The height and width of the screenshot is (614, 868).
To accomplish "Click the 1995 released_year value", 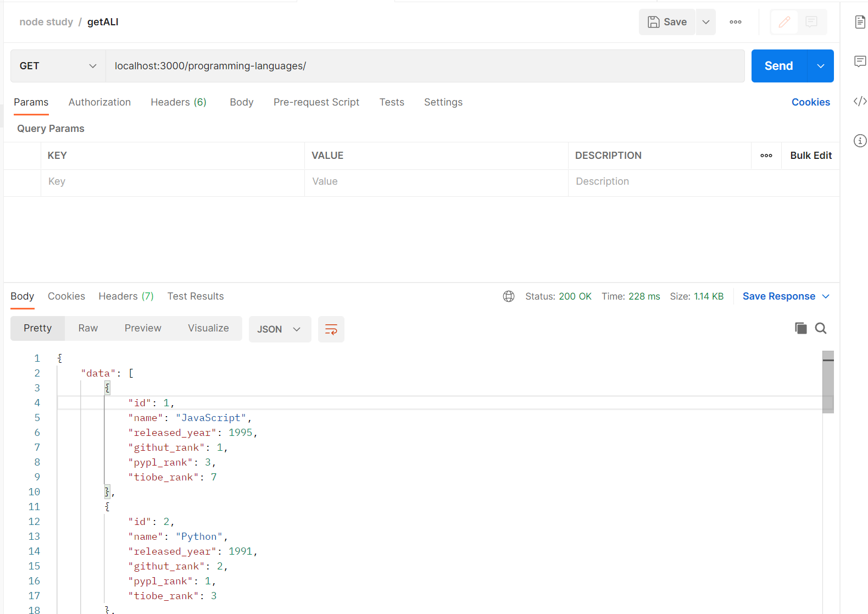I will tap(241, 433).
